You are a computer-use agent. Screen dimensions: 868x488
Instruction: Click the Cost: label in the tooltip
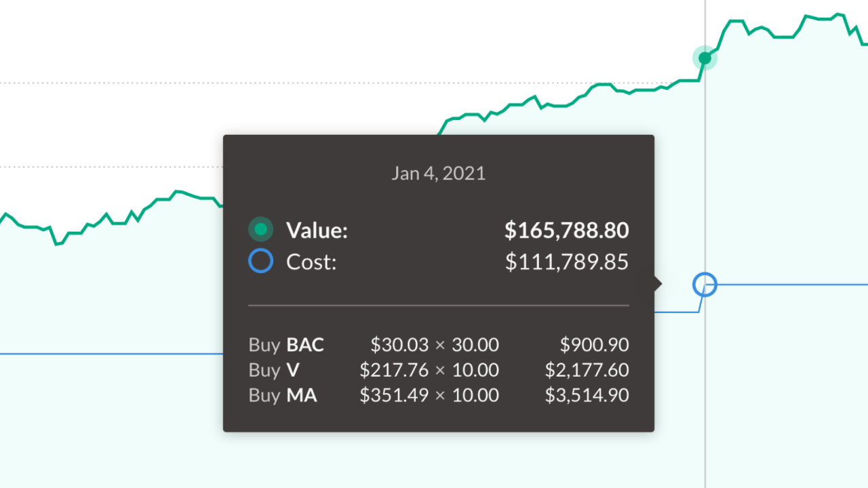[311, 262]
